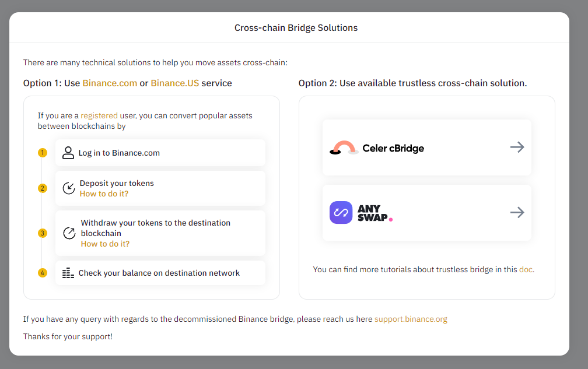
Task: Click the deposit arrow circle icon
Action: (69, 188)
